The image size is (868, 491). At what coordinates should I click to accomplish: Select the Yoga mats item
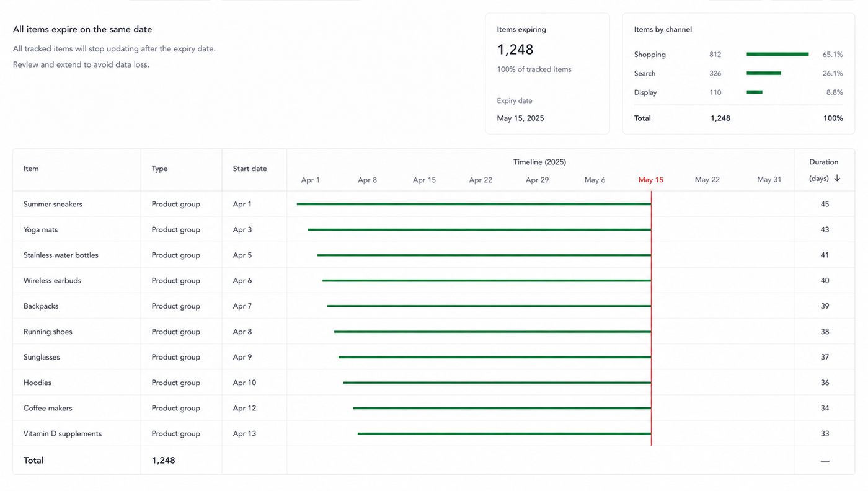point(41,229)
